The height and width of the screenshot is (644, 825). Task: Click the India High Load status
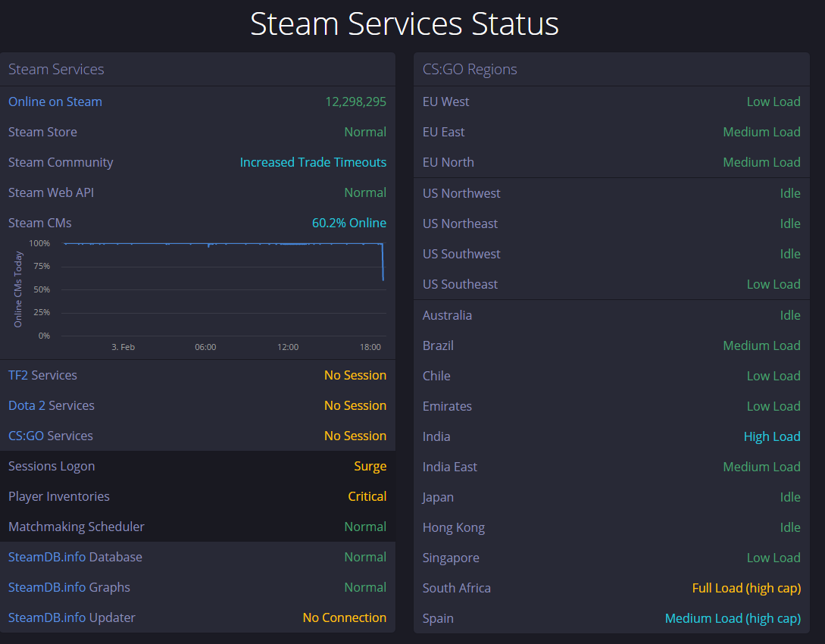(772, 436)
